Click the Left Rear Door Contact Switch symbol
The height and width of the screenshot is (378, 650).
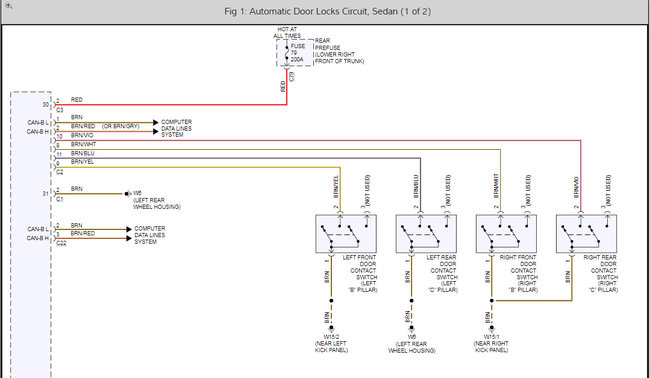426,234
